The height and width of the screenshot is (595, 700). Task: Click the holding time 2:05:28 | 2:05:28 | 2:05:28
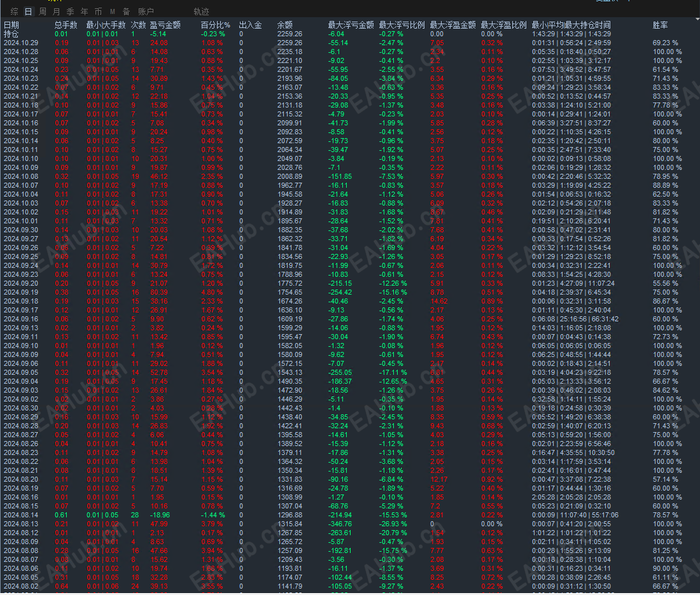[571, 497]
